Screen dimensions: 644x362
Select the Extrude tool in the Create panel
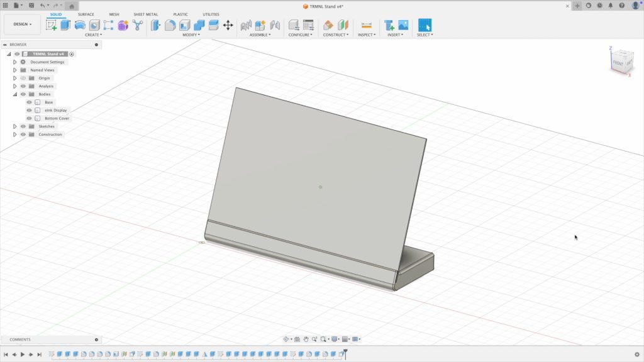[x=66, y=24]
